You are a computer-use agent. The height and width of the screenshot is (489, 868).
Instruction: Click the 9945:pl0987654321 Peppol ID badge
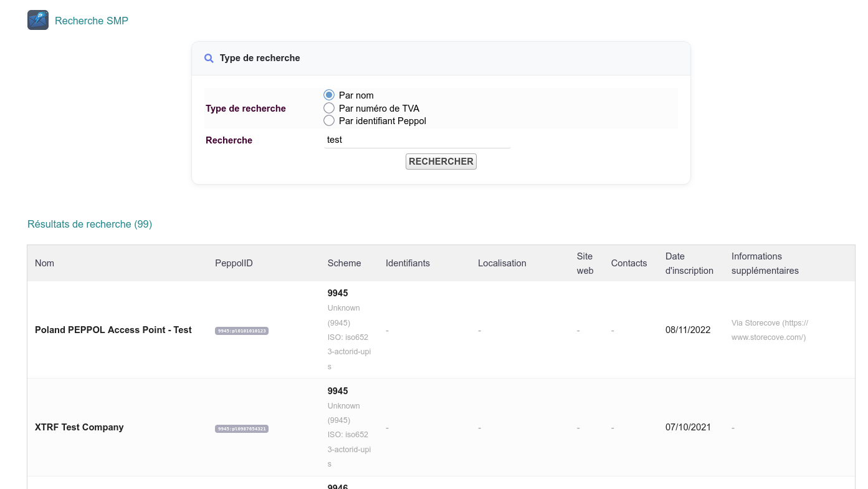[x=242, y=428]
